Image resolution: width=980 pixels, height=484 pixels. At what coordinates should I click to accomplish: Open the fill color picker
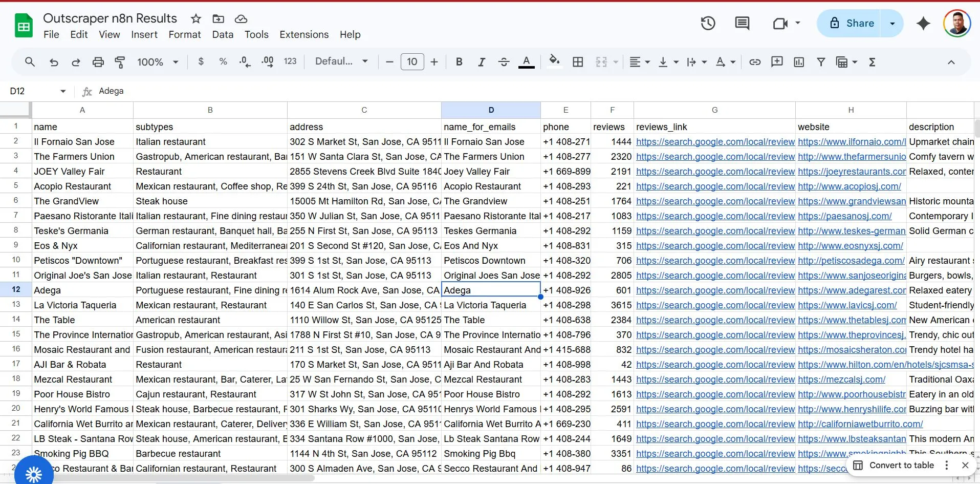tap(554, 62)
